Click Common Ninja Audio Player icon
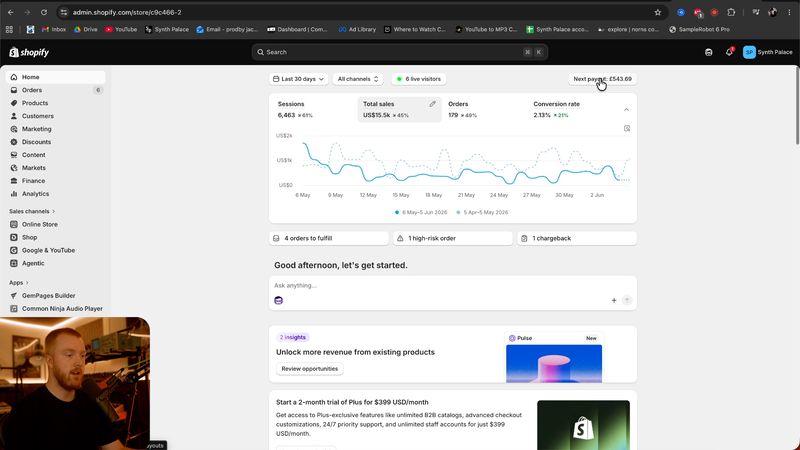The width and height of the screenshot is (800, 450). point(14,309)
